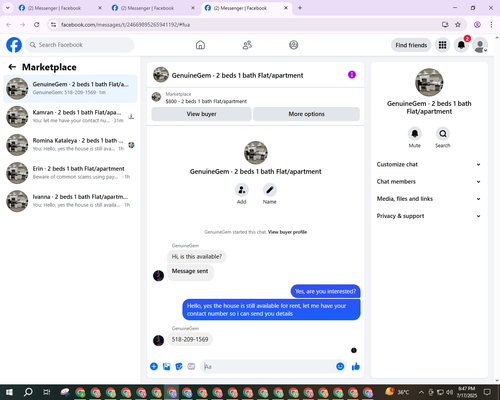500x400 pixels.
Task: Go back with the Marketplace arrow
Action: point(12,67)
